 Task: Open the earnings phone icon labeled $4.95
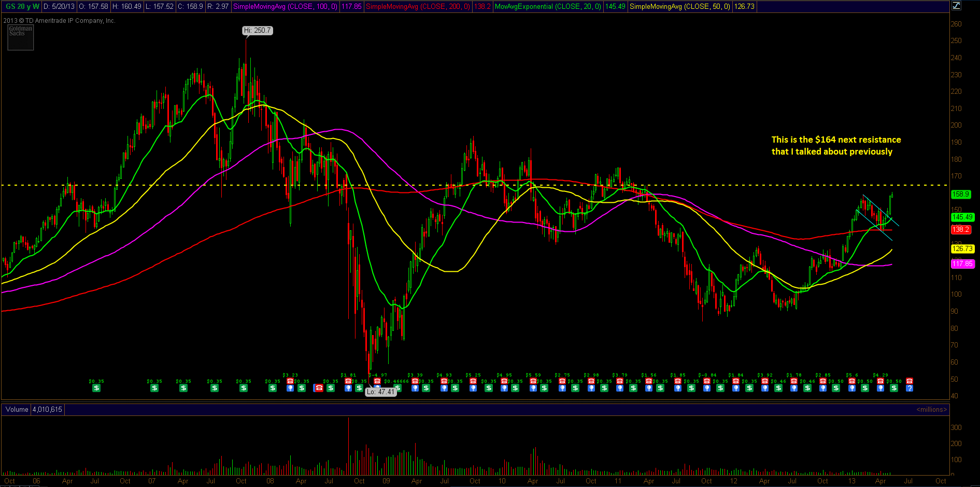pos(504,381)
